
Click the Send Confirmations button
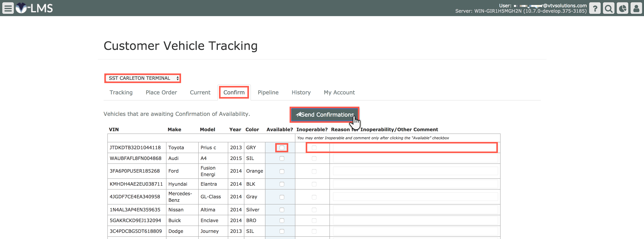324,115
